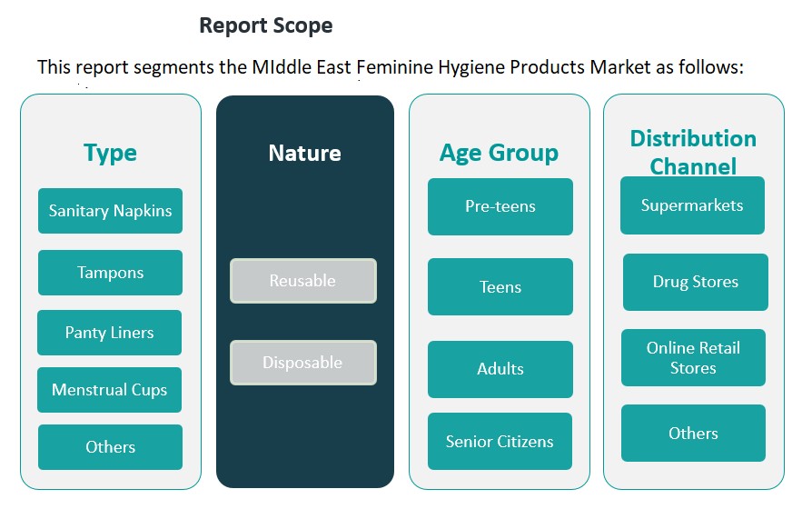The width and height of the screenshot is (812, 519).
Task: Click the Type column heading
Action: click(x=110, y=153)
